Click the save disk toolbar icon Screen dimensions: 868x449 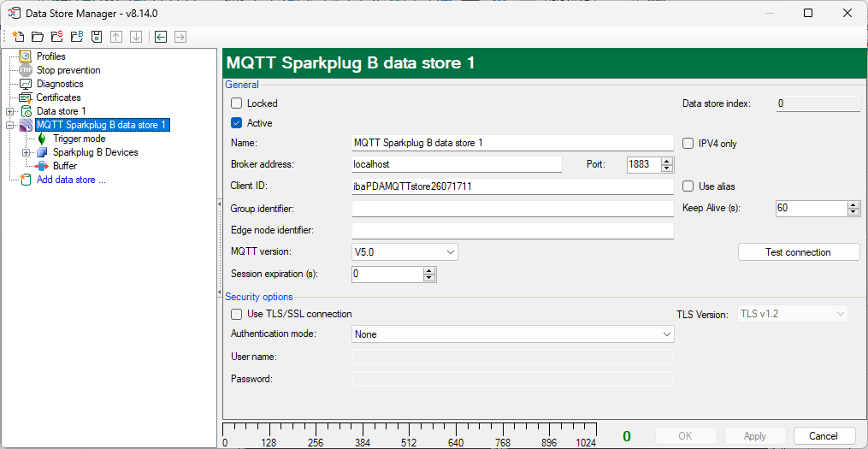coord(97,37)
